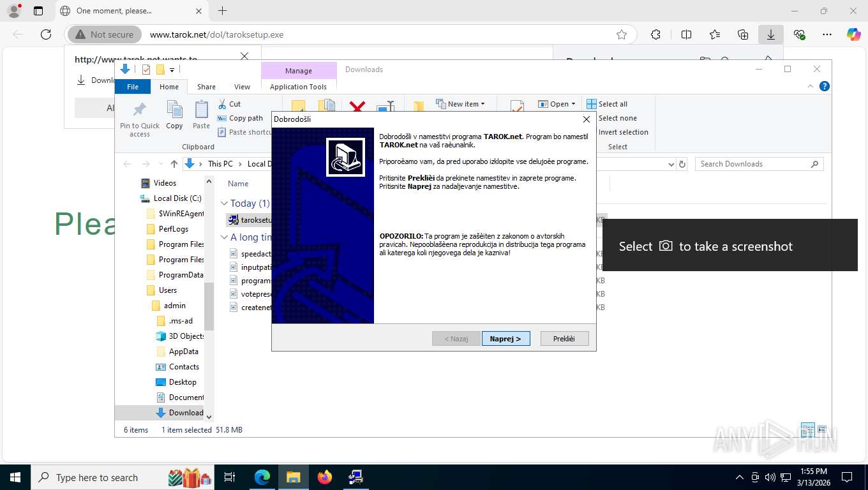This screenshot has height=490, width=868.
Task: Collapse the Explorer ribbon with the chevron
Action: point(811,86)
